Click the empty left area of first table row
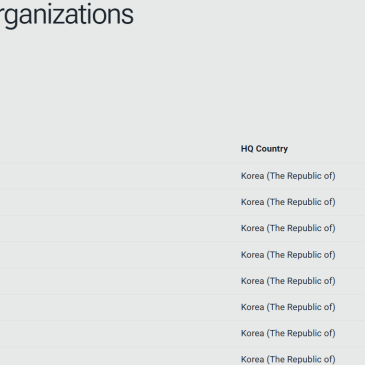This screenshot has width=365, height=365. [117, 176]
